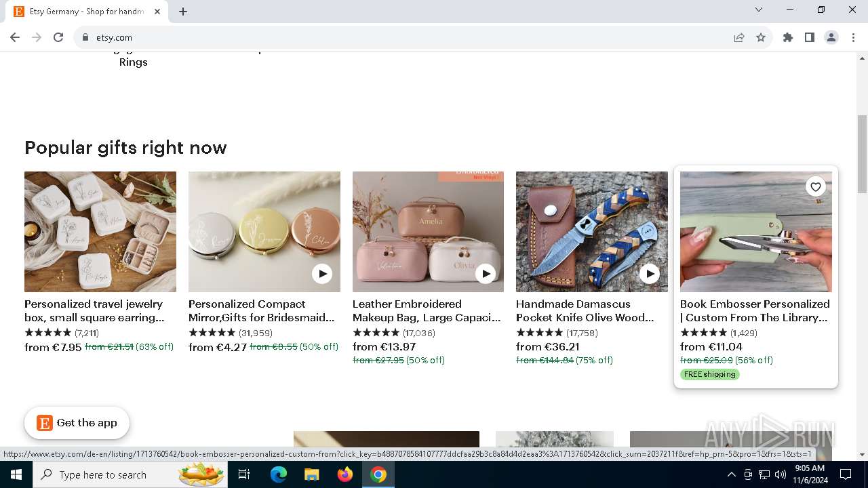Open the network icon in system tray
Viewport: 868px width, 488px height.
764,474
